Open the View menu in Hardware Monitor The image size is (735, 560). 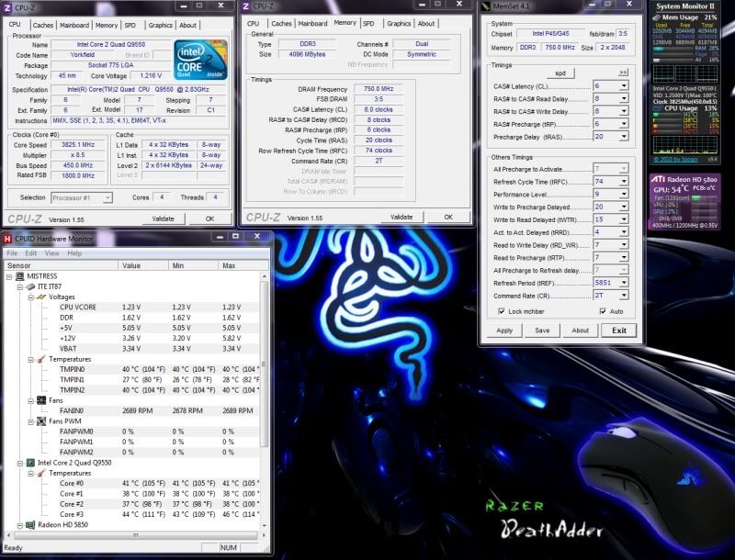[52, 253]
